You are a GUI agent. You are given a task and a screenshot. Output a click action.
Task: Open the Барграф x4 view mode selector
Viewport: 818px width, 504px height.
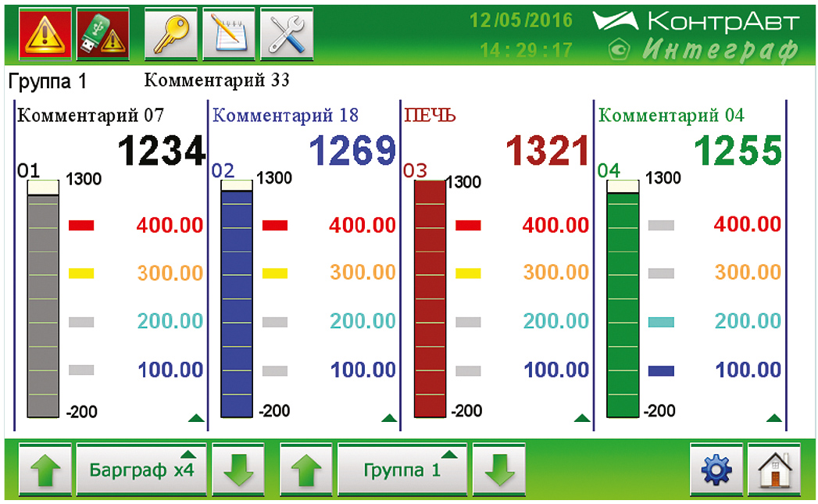pos(141,470)
